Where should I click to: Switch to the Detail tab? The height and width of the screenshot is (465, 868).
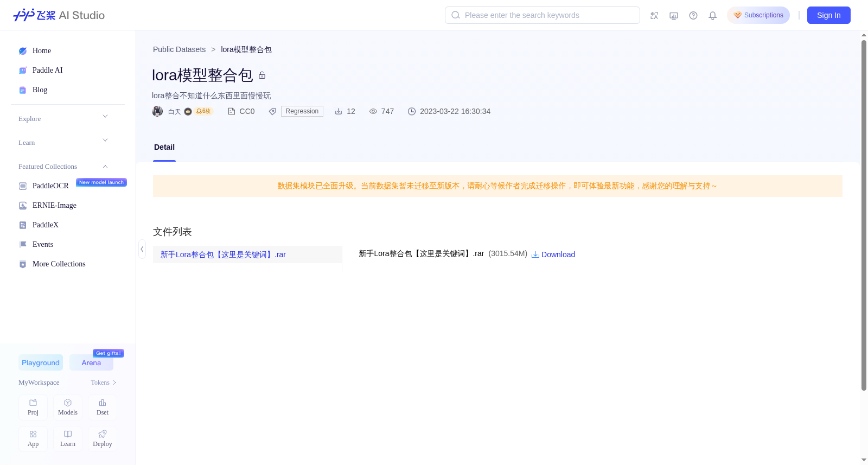pos(164,148)
